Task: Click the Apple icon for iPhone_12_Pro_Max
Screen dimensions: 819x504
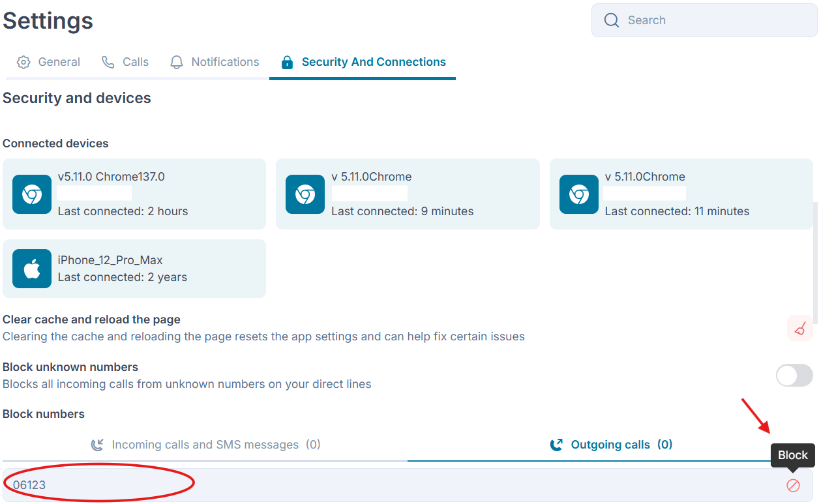Action: pyautogui.click(x=32, y=269)
